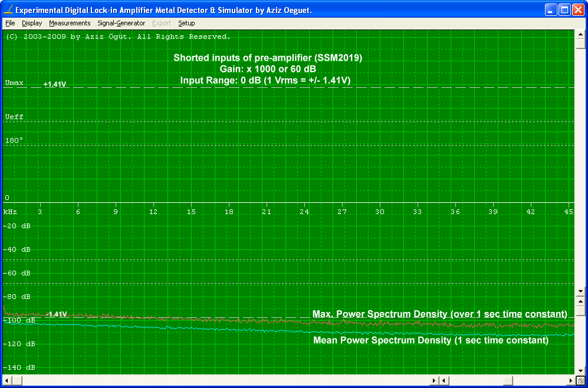Image resolution: width=588 pixels, height=388 pixels.
Task: Click the 21 frequency axis label
Action: tap(267, 212)
